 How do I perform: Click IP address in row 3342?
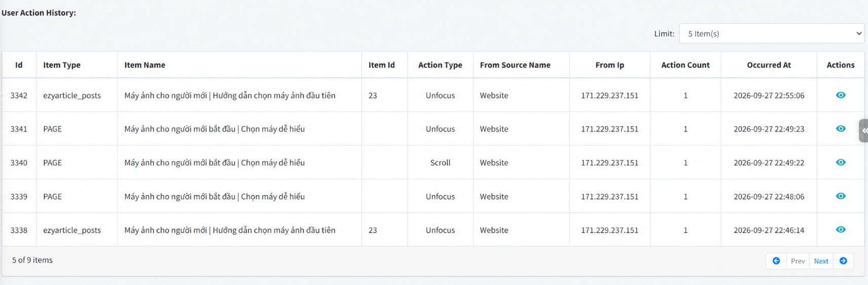tap(609, 95)
